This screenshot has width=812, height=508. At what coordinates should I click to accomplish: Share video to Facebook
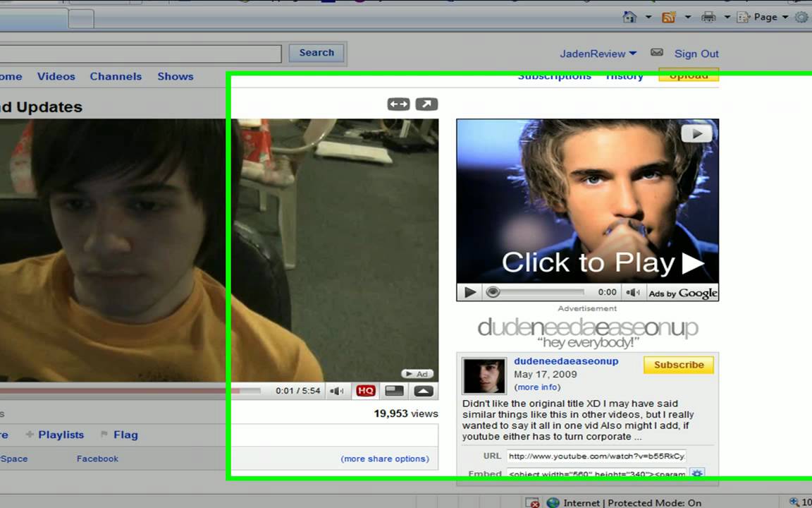(97, 459)
